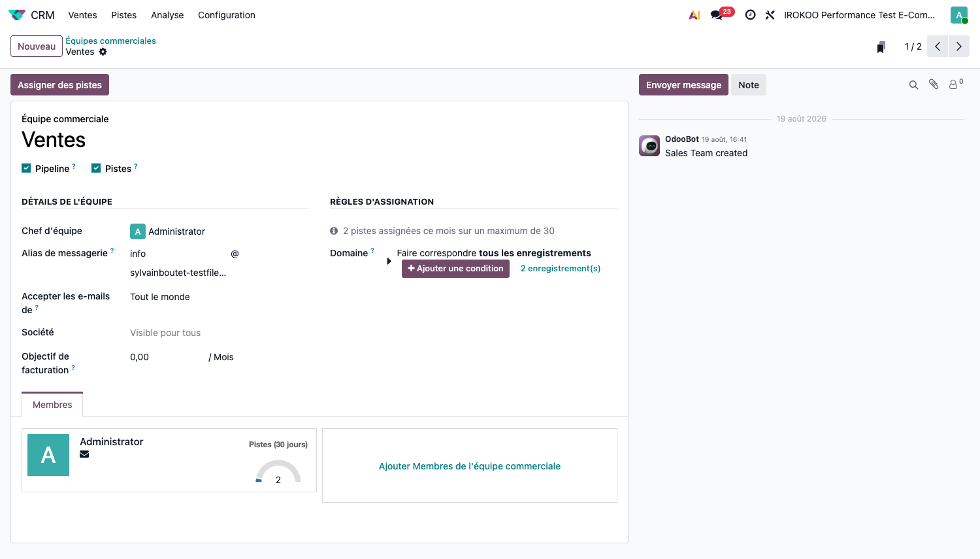Open the Accepter les e-mails de dropdown
The height and width of the screenshot is (559, 980).
click(219, 297)
